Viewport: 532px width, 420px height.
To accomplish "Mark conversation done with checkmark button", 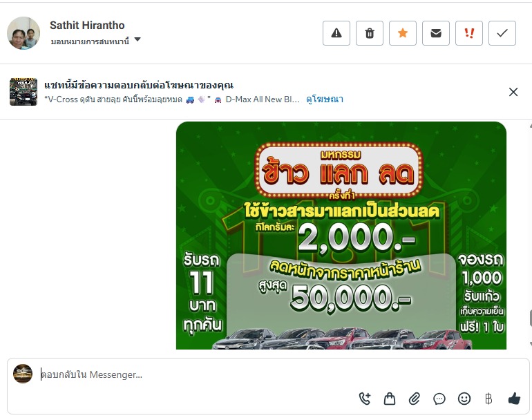I will pyautogui.click(x=502, y=33).
